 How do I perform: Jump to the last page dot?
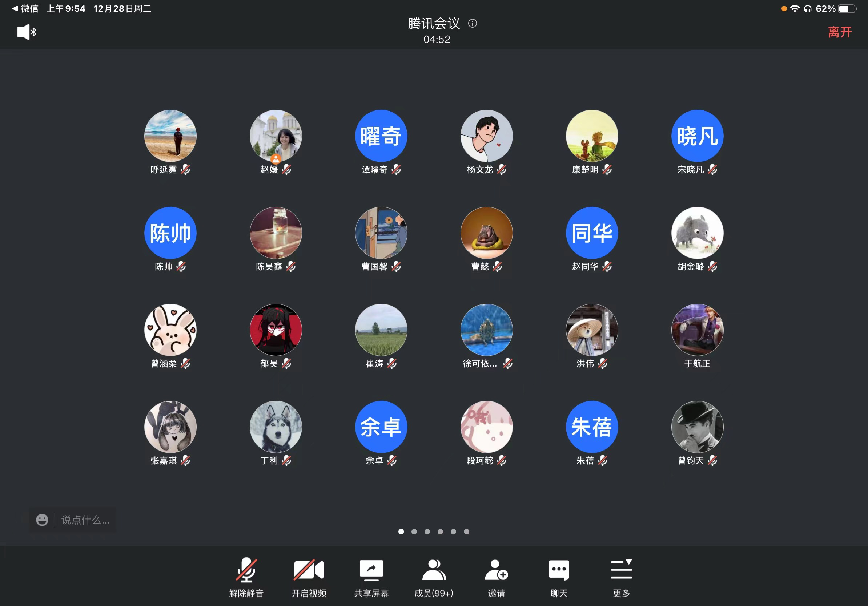point(466,532)
